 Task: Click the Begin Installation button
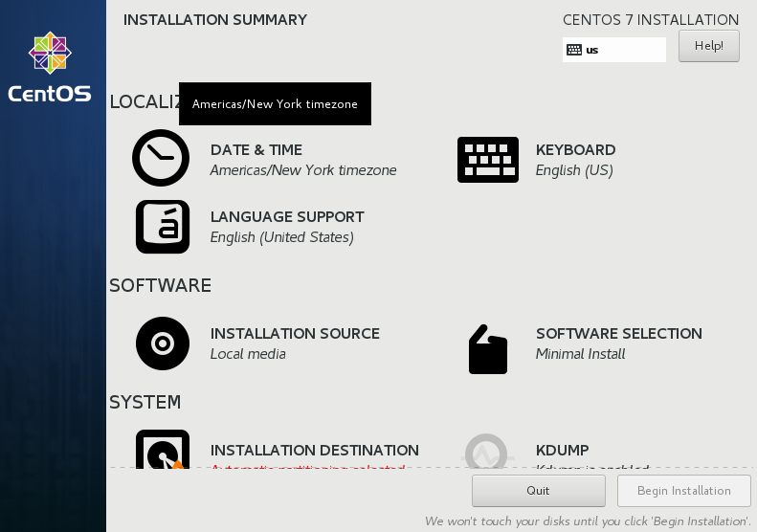[683, 491]
